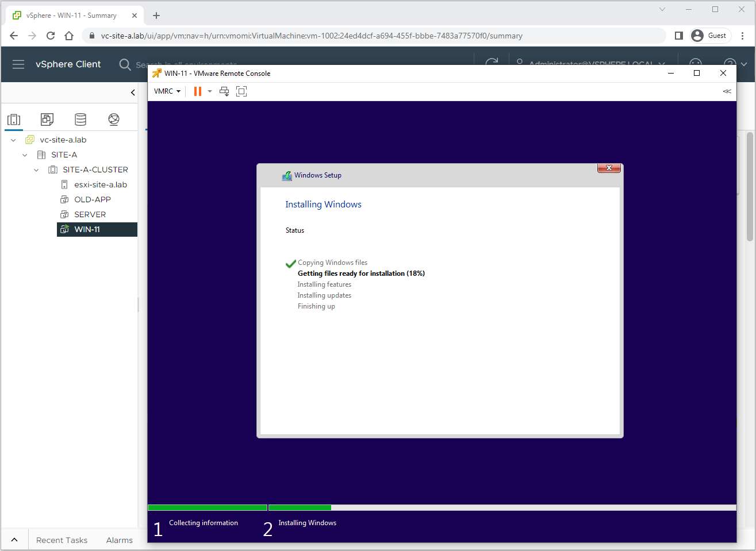The image size is (756, 551).
Task: Select SITE-A-CLUSTER in the tree
Action: tap(95, 169)
